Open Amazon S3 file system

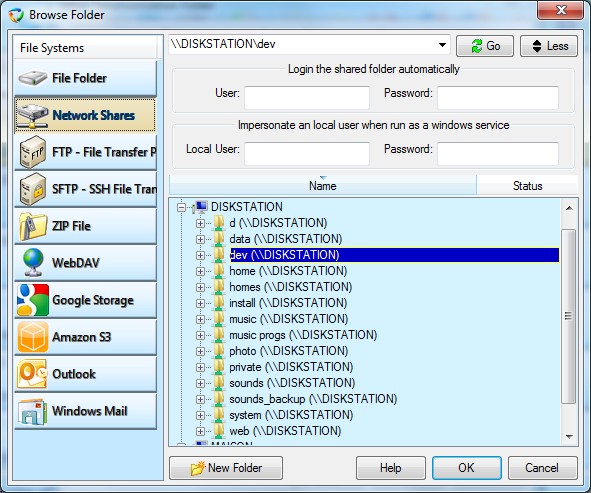pyautogui.click(x=86, y=337)
